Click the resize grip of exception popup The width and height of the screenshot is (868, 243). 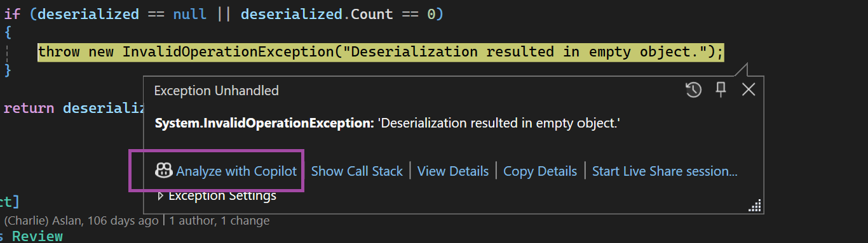(756, 206)
